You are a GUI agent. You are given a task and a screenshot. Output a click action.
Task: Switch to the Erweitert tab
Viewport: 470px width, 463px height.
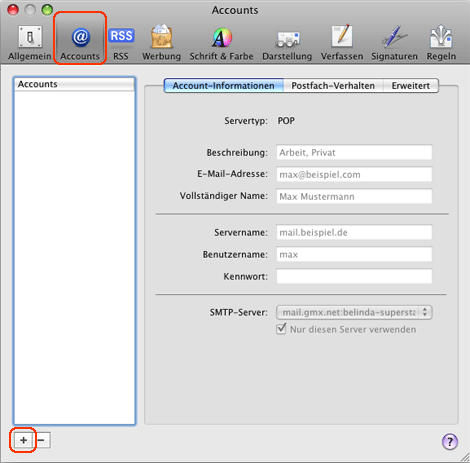coord(411,86)
